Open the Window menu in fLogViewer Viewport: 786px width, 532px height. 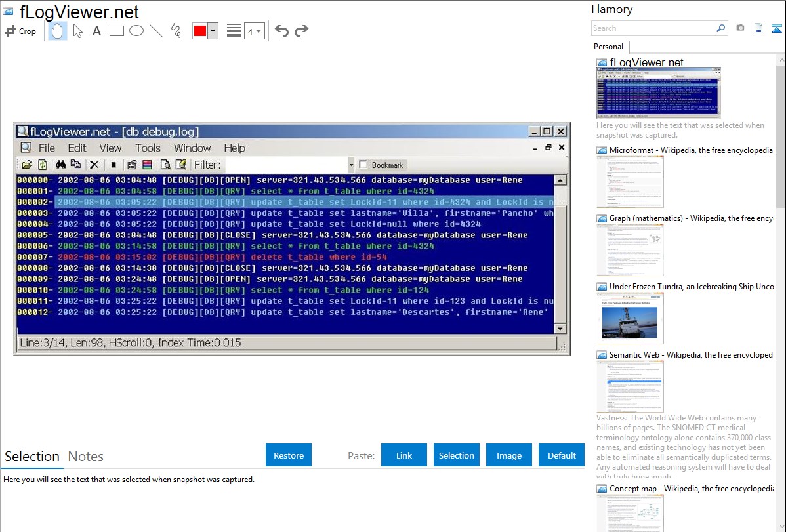(x=192, y=148)
